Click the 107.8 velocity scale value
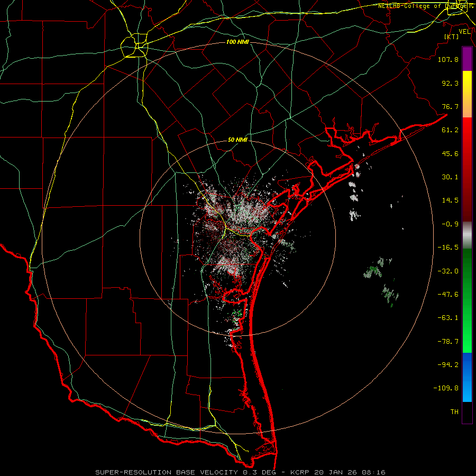Viewport: 476px width, 476px height. click(448, 59)
